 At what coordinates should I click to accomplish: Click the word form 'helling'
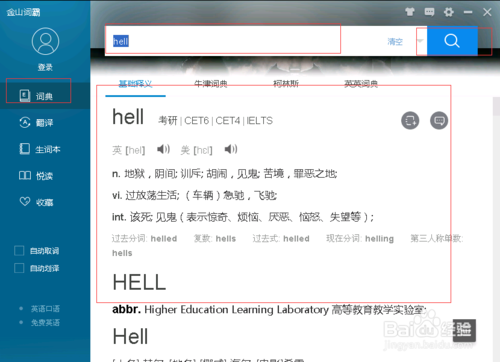tap(379, 239)
